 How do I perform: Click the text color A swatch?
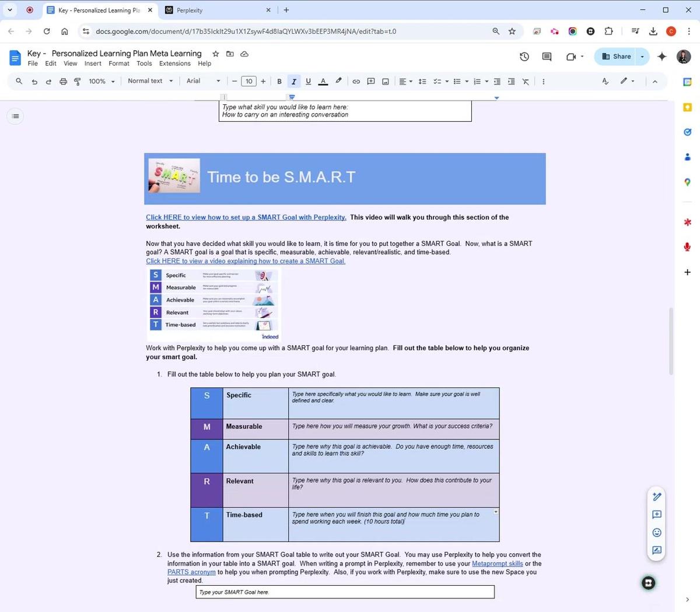tap(323, 82)
